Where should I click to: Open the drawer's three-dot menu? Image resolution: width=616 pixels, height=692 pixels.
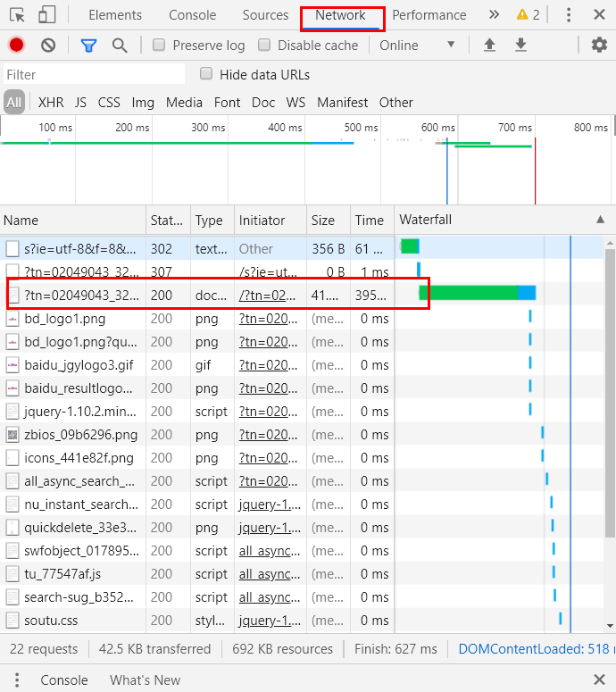click(17, 679)
